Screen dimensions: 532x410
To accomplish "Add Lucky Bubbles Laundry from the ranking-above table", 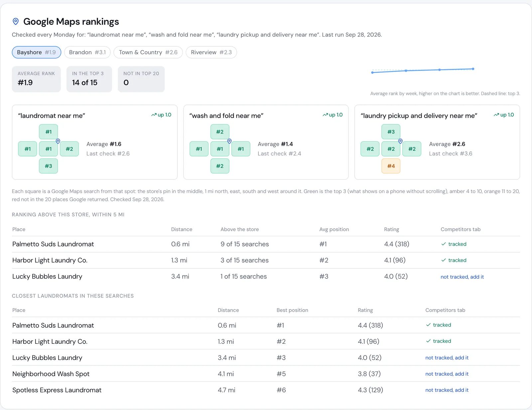I will coord(462,277).
